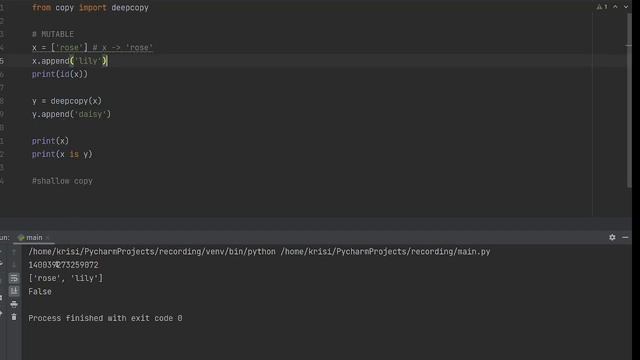Toggle scroll to end of console
The height and width of the screenshot is (360, 640).
click(x=14, y=291)
